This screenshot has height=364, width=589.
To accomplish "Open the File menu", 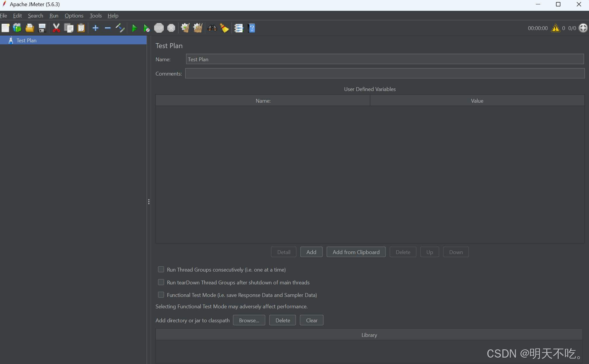I will [x=4, y=15].
